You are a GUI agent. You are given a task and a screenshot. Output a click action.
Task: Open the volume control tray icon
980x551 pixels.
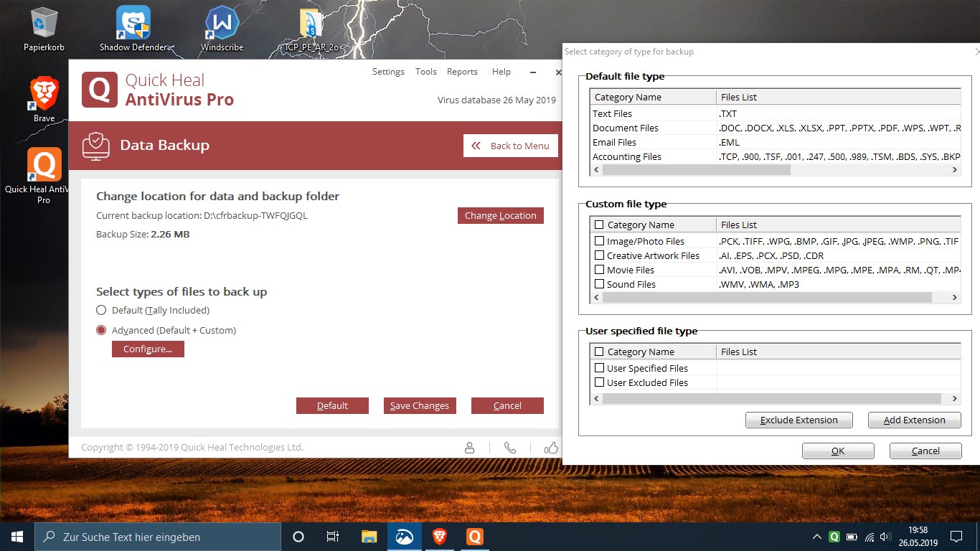(x=886, y=537)
